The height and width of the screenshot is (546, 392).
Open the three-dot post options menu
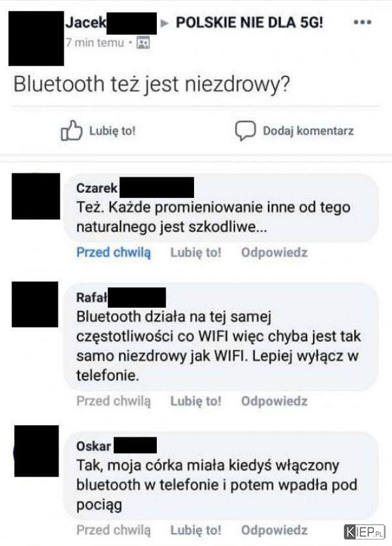(362, 22)
